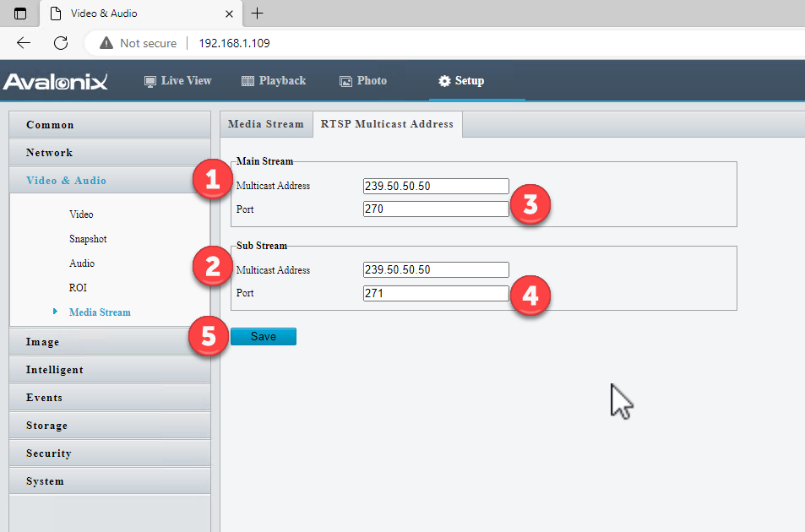Viewport: 805px width, 532px height.
Task: Open the Image settings section
Action: click(42, 341)
